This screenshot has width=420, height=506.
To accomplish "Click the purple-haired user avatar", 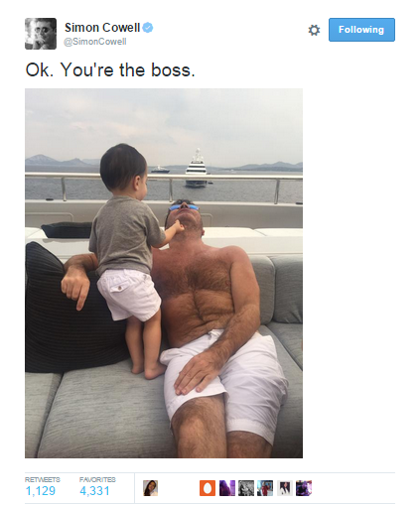I will tap(227, 488).
